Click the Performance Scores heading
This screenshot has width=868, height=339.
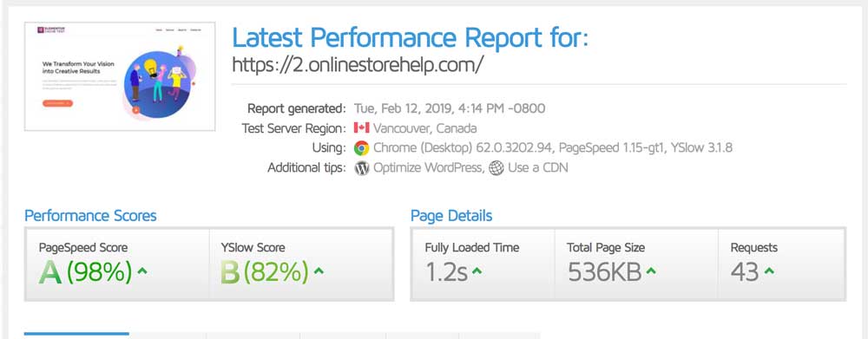click(x=91, y=215)
